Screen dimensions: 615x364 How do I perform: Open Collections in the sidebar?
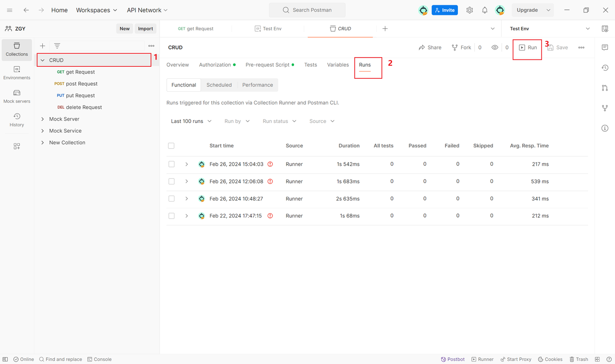tap(17, 49)
